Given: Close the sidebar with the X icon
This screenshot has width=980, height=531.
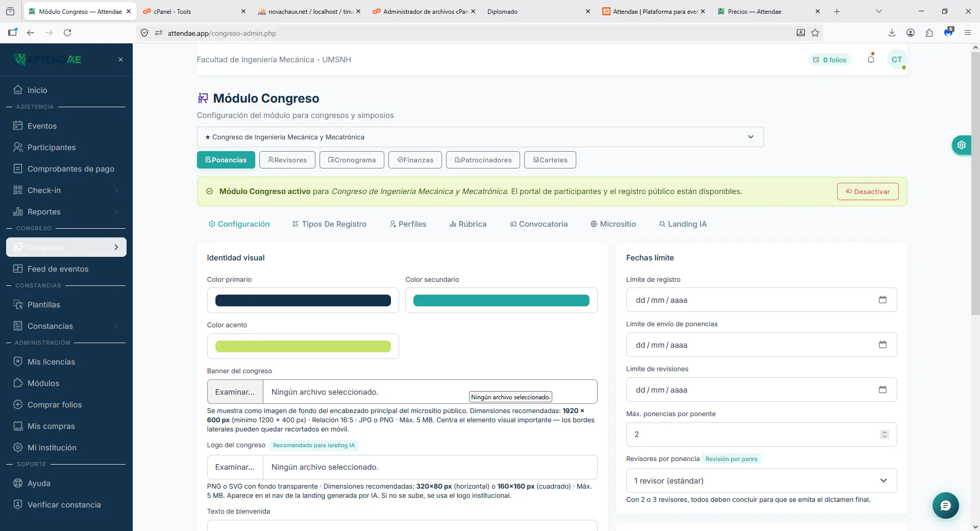Looking at the screenshot, I should click(120, 60).
